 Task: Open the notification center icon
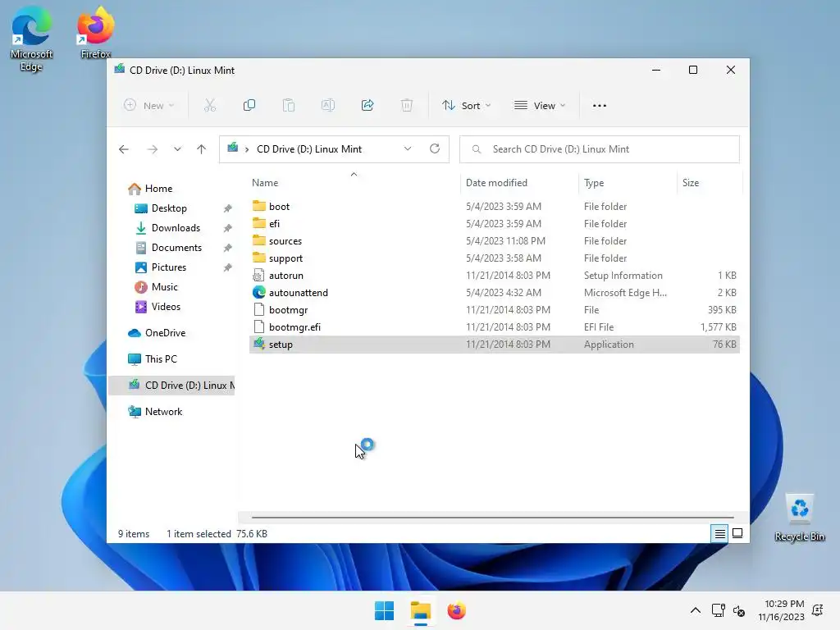point(818,610)
